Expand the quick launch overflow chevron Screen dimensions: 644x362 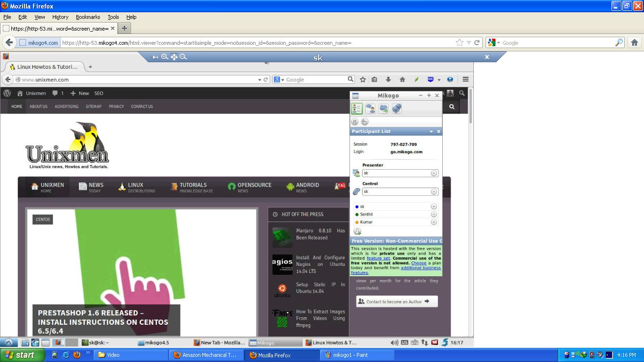point(88,353)
